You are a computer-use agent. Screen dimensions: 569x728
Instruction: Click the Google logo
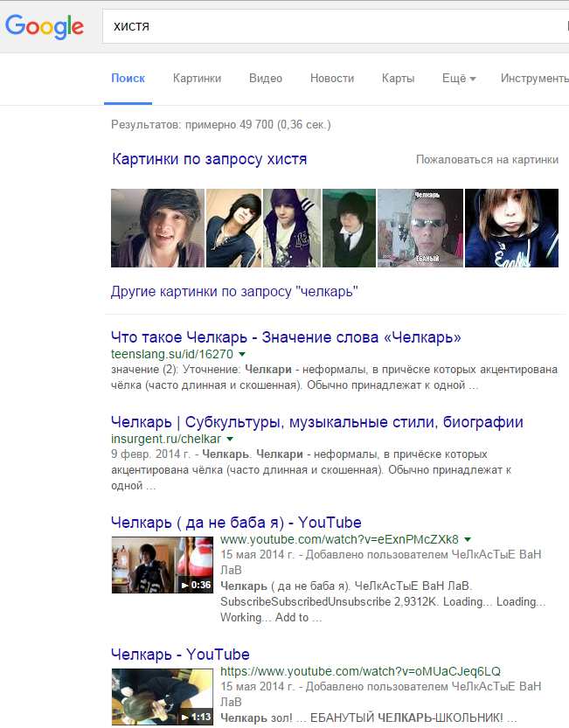pyautogui.click(x=45, y=26)
